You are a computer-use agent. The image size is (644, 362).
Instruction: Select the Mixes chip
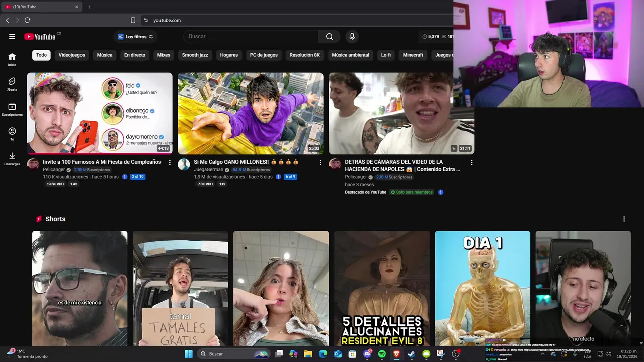(x=164, y=55)
